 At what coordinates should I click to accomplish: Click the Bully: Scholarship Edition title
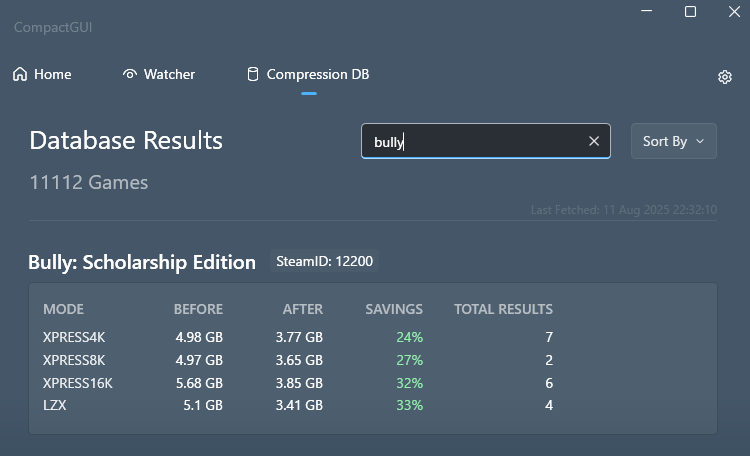coord(142,263)
